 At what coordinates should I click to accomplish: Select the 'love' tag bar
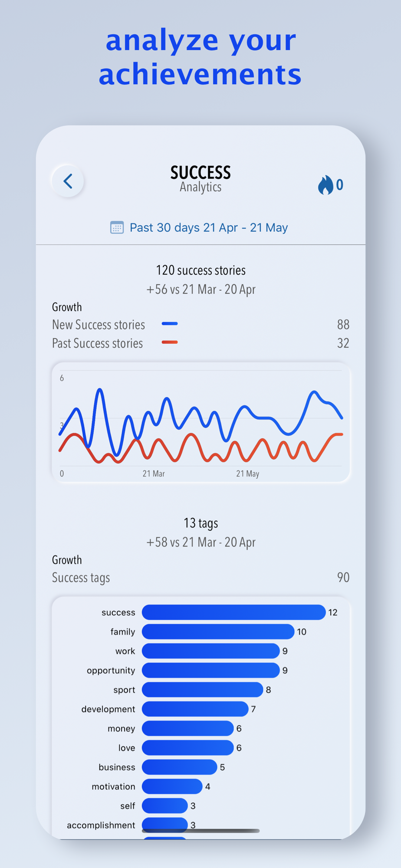187,748
